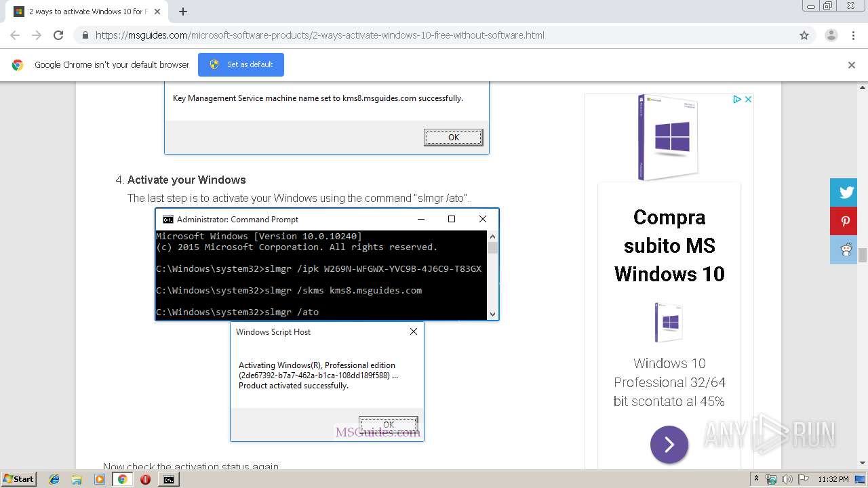868x488 pixels.
Task: Click the scrollbar up arrow
Action: click(863, 87)
